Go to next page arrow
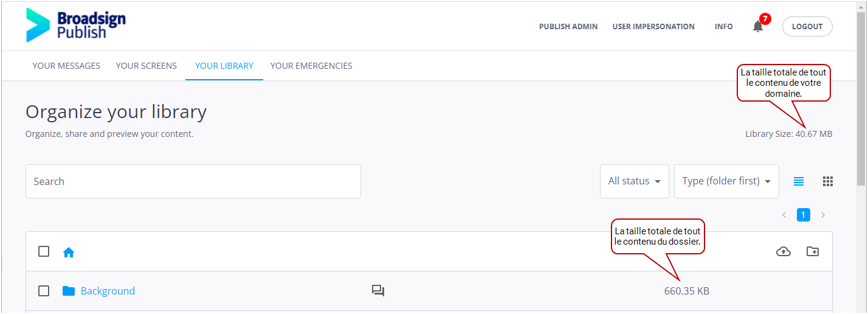The height and width of the screenshot is (314, 868). 823,215
